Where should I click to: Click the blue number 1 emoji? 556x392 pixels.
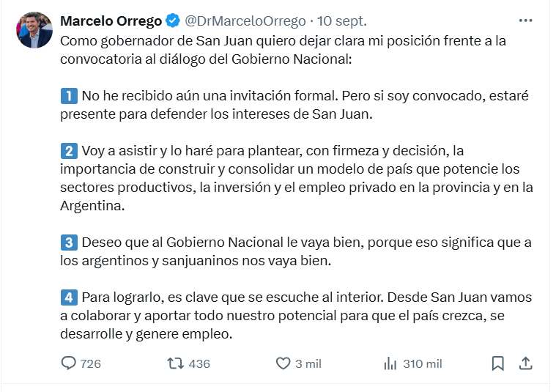[67, 96]
